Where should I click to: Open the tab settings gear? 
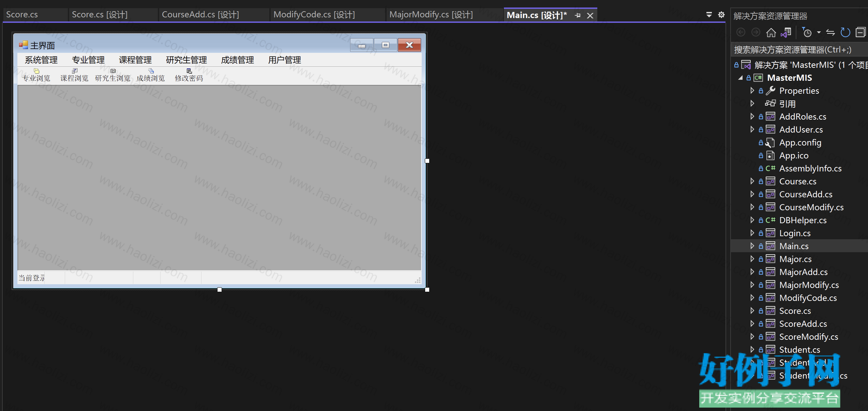[721, 15]
